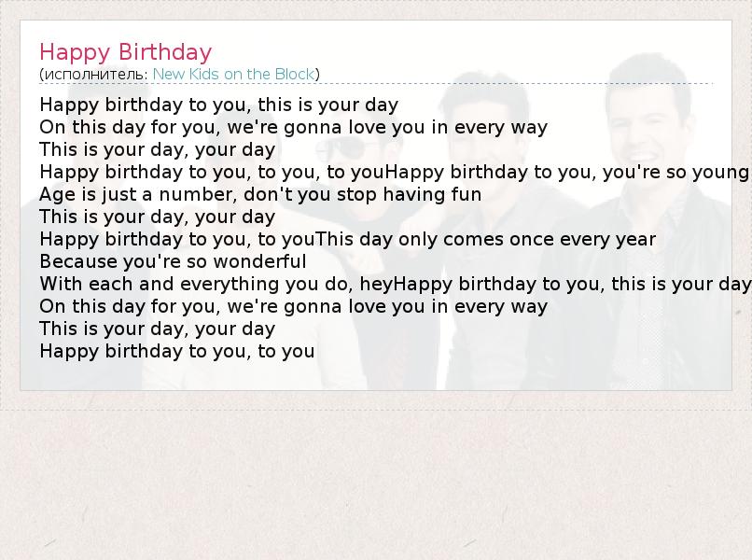This screenshot has width=752, height=560.
Task: Click the final line 'Happy birthday to you, to you'
Action: click(x=177, y=351)
